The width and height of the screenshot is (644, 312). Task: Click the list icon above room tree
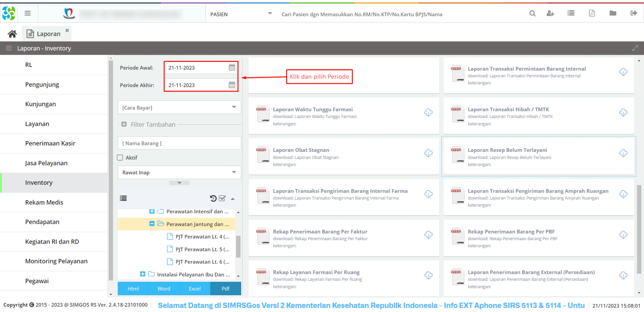click(123, 198)
